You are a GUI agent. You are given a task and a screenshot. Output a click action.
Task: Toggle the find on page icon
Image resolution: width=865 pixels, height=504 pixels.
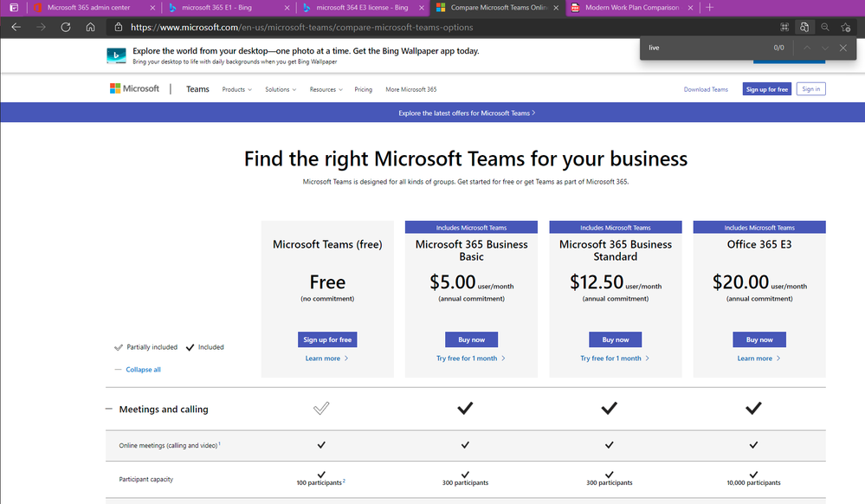pyautogui.click(x=804, y=27)
